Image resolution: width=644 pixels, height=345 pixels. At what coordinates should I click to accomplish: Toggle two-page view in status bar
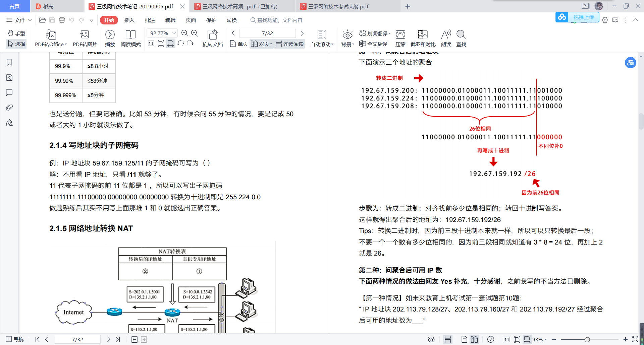pyautogui.click(x=474, y=339)
